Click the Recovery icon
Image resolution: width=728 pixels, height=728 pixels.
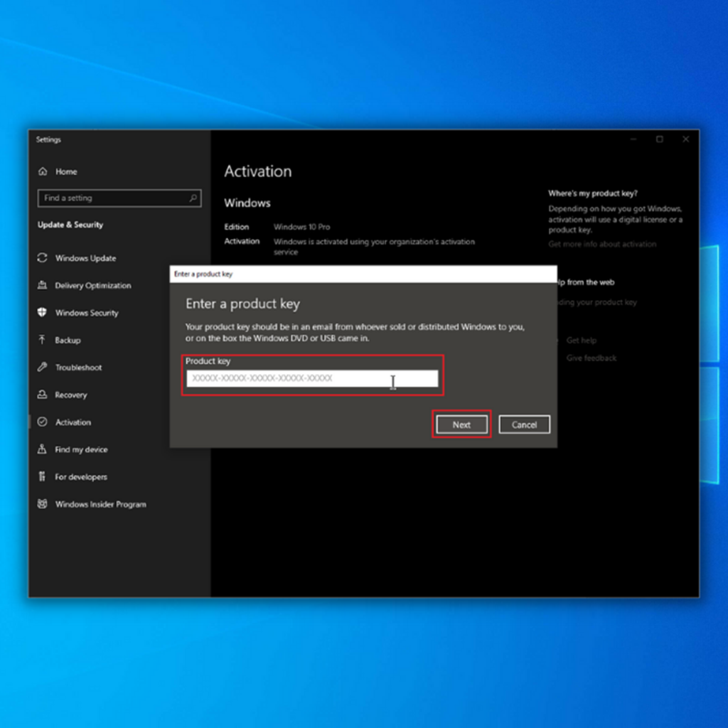(42, 395)
